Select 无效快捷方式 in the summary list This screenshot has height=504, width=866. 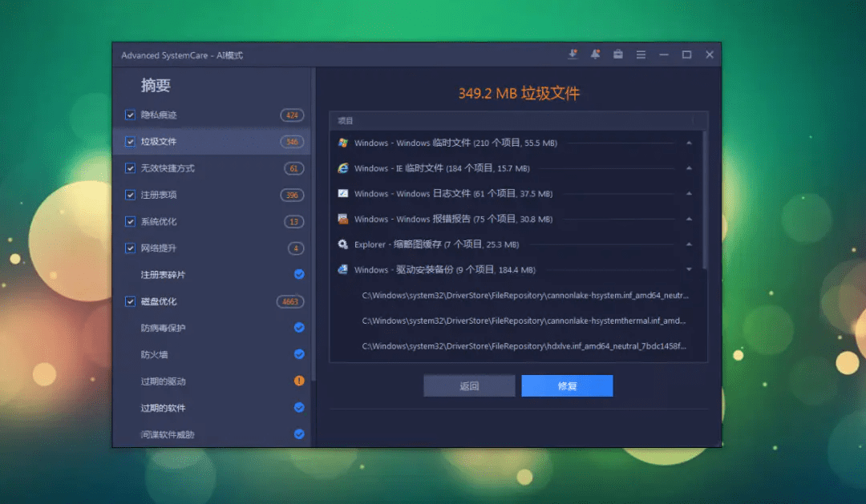[x=168, y=167]
